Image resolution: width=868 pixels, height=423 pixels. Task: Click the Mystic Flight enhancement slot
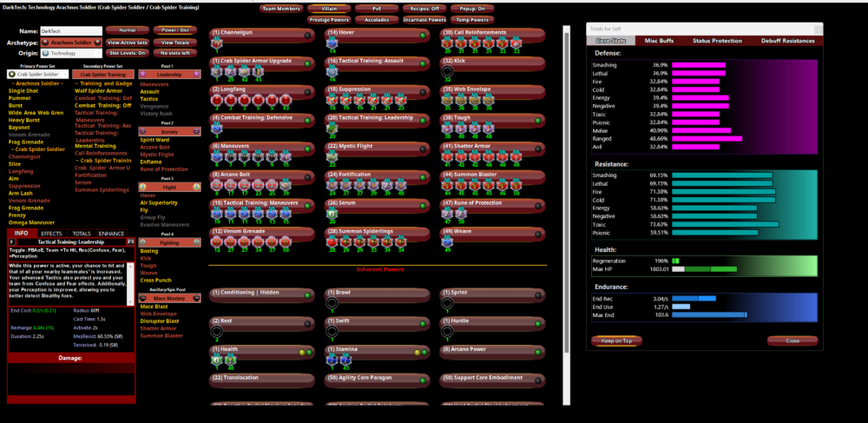pos(332,156)
